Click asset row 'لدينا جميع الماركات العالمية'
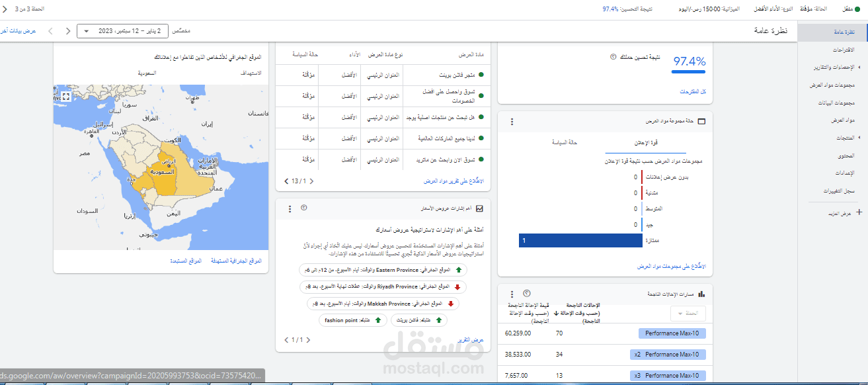The height and width of the screenshot is (385, 868). pyautogui.click(x=383, y=138)
